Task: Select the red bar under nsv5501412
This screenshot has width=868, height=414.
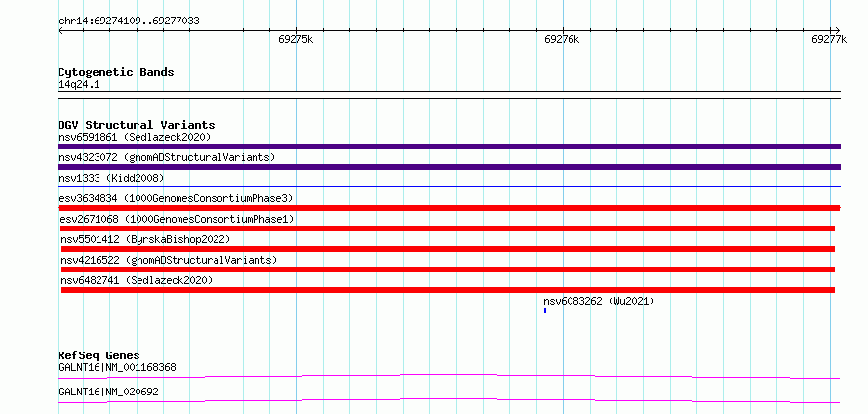Action: [448, 249]
